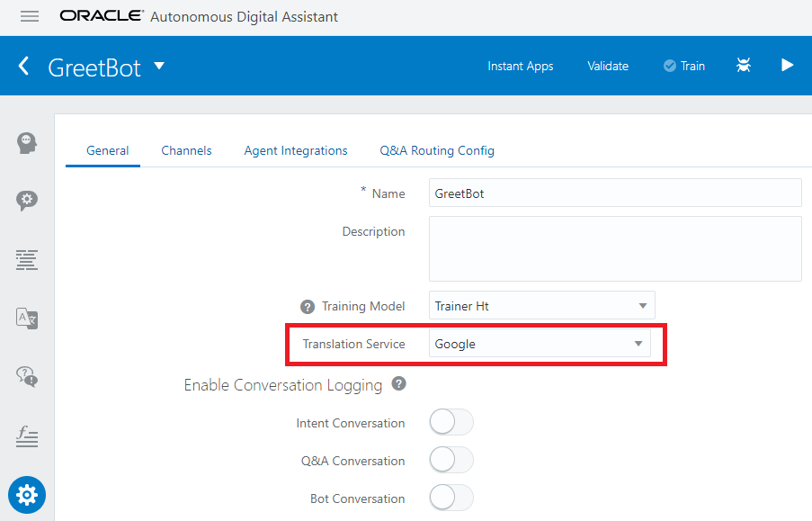Click the Translation Service label

click(x=353, y=345)
